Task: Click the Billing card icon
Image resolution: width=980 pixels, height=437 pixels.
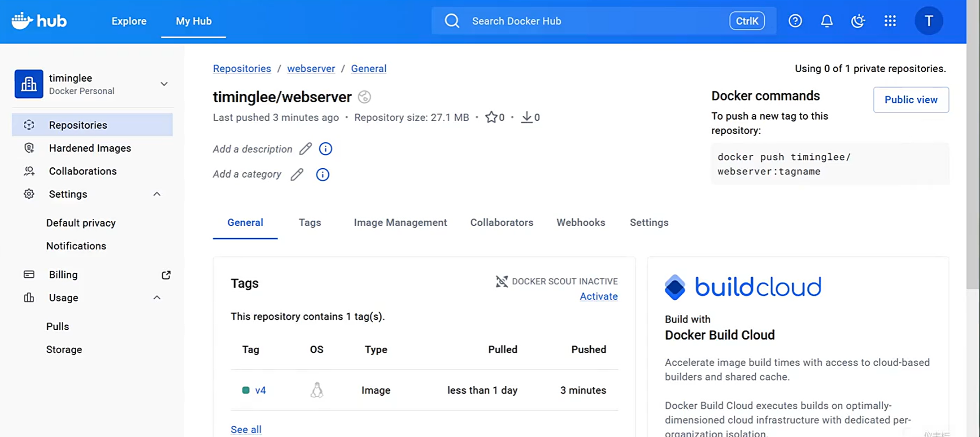Action: pyautogui.click(x=29, y=275)
